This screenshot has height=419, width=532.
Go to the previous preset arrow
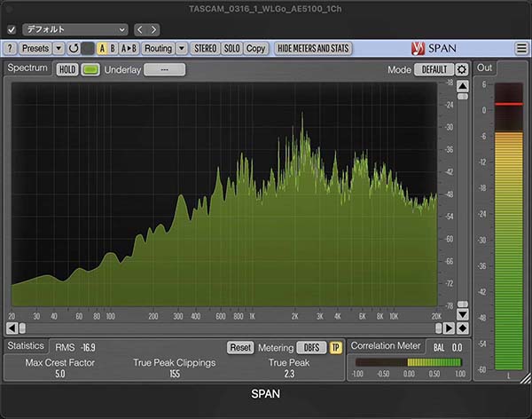140,29
